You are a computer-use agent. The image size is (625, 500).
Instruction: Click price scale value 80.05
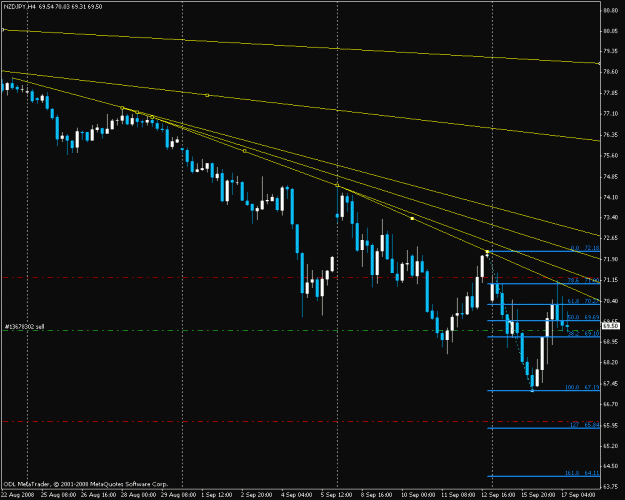point(611,31)
